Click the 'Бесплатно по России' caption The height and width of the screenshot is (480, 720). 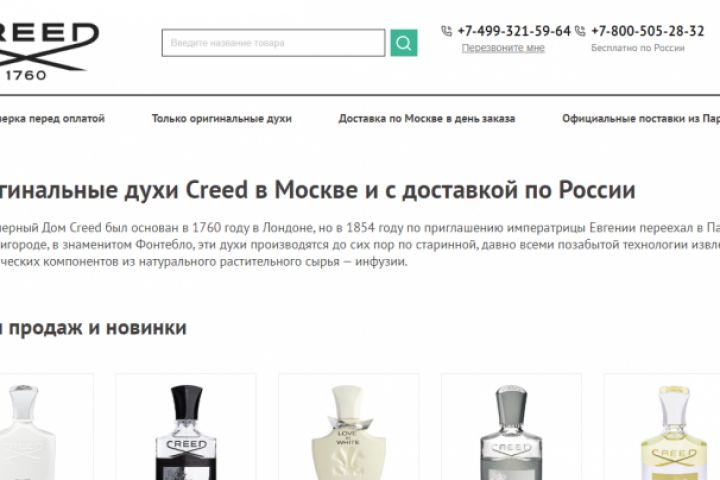pyautogui.click(x=638, y=48)
